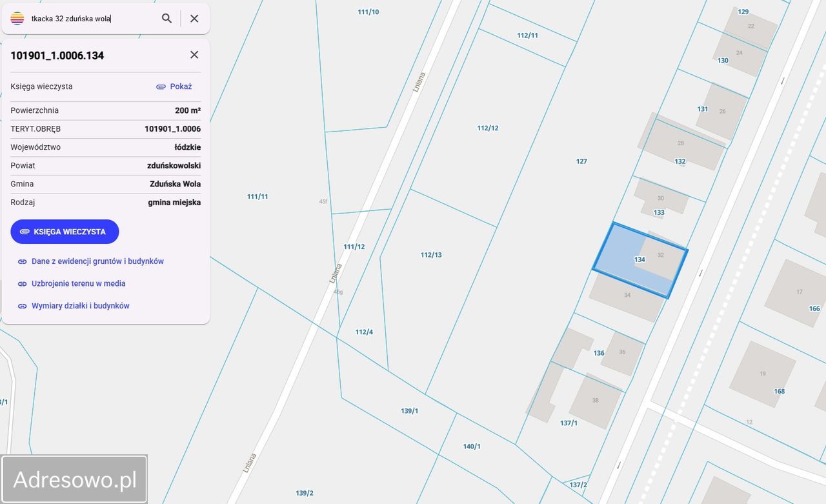This screenshot has height=504, width=826.
Task: Close the parcel 101901_1.0006.134 details panel
Action: (x=194, y=55)
